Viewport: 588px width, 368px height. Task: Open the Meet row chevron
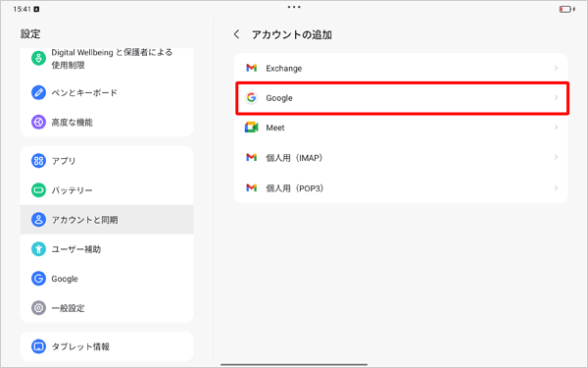(556, 128)
